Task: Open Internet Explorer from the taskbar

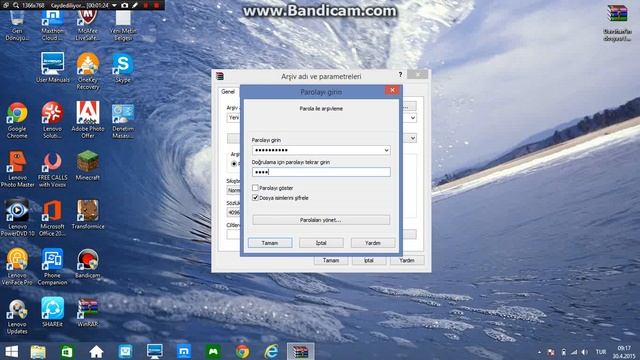Action: (x=271, y=351)
